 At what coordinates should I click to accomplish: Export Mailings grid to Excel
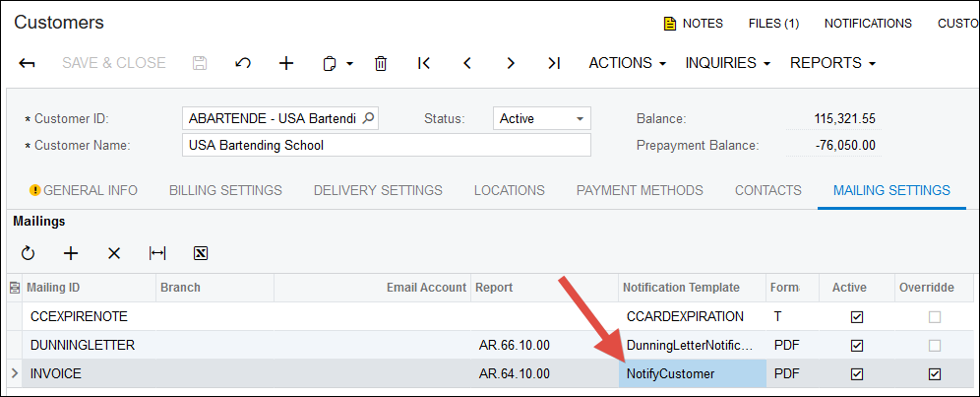(x=201, y=253)
